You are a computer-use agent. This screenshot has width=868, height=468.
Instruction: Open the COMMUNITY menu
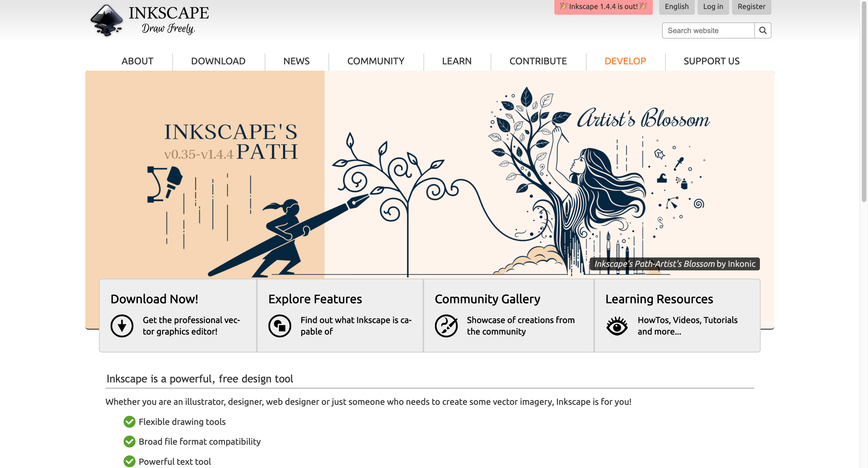point(376,61)
